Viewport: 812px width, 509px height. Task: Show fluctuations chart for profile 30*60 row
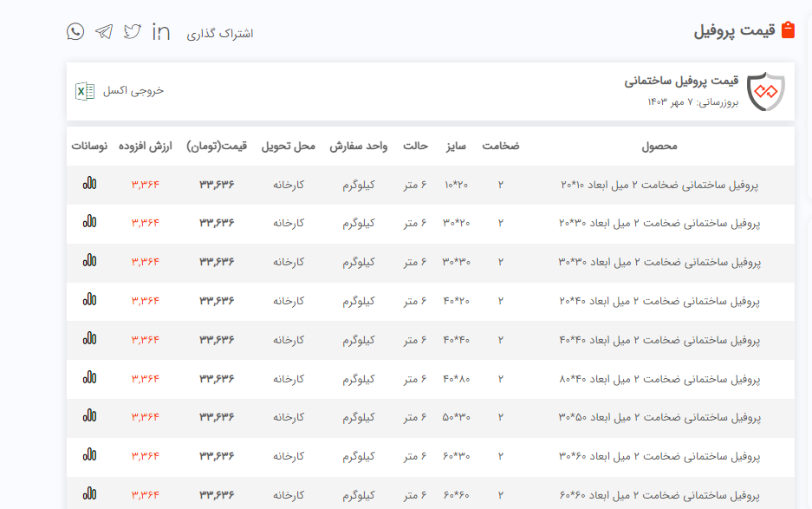click(x=89, y=455)
